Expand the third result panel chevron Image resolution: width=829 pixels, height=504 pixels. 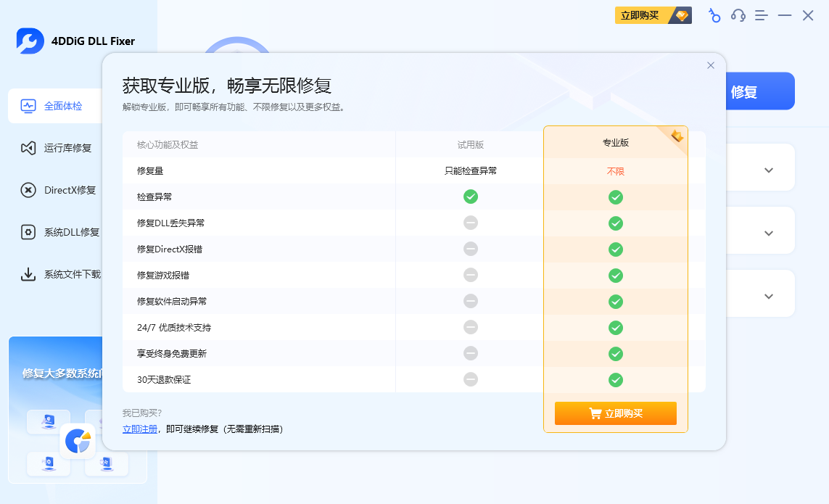[769, 297]
